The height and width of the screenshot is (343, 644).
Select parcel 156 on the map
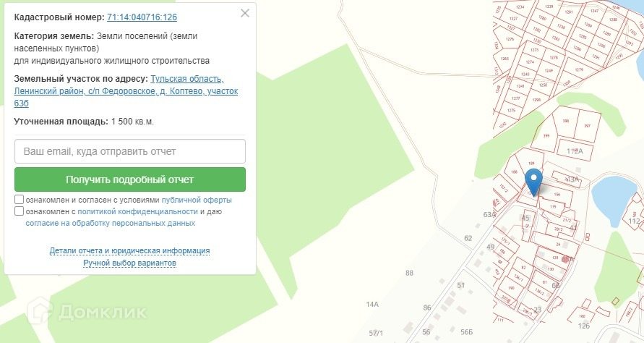click(x=557, y=195)
